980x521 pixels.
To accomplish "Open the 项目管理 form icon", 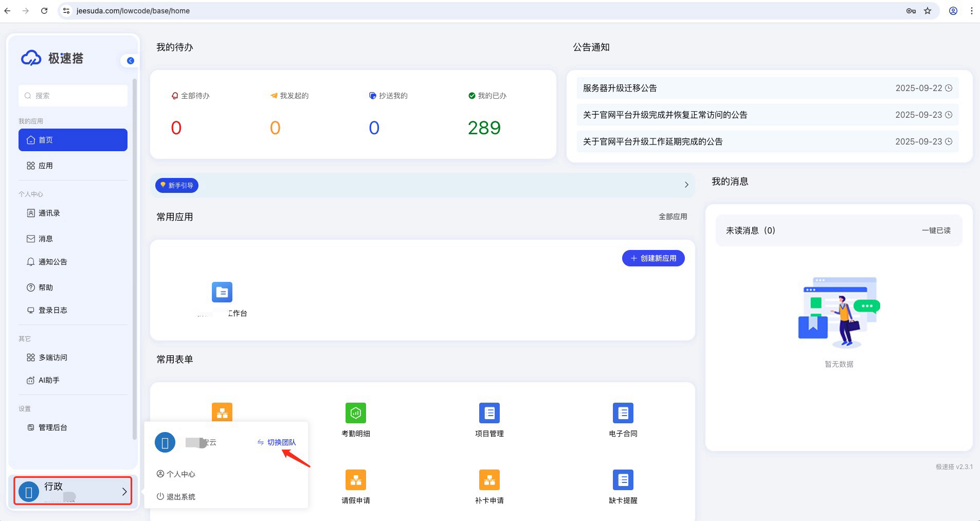I will (489, 413).
